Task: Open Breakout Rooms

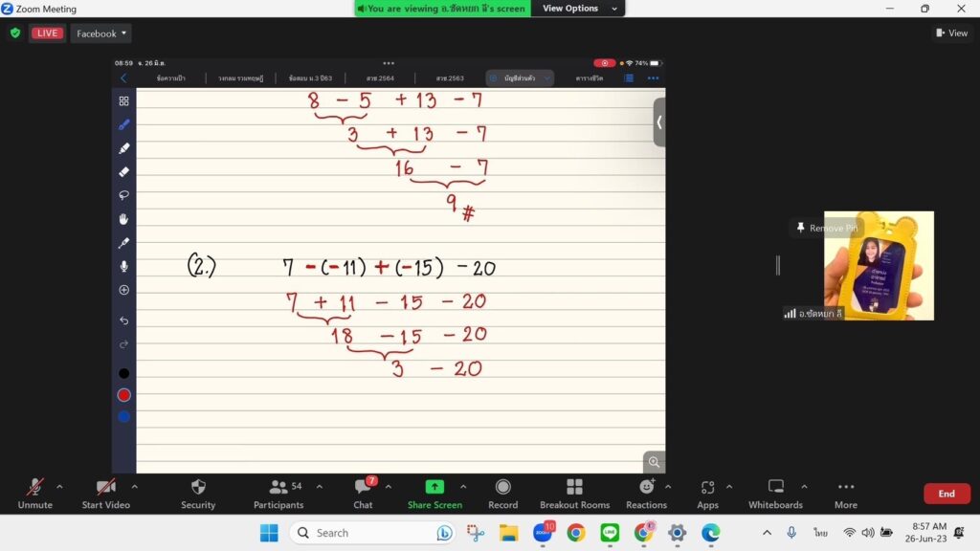Action: click(574, 493)
